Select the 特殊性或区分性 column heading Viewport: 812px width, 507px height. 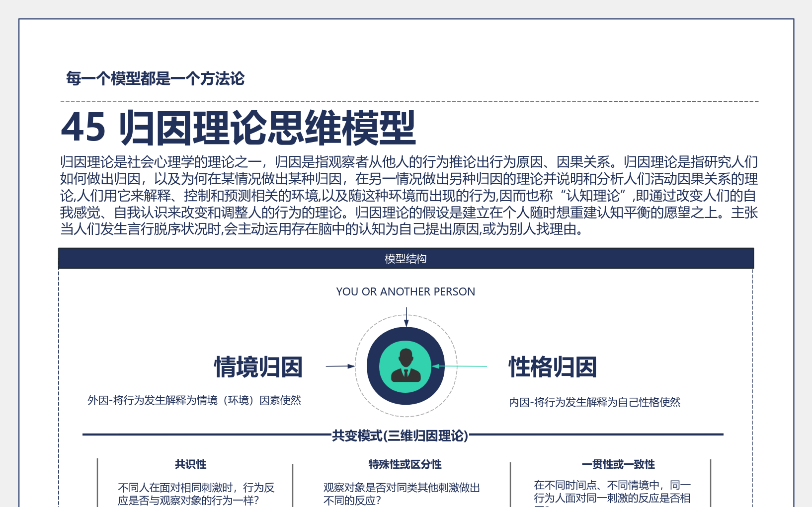click(405, 464)
